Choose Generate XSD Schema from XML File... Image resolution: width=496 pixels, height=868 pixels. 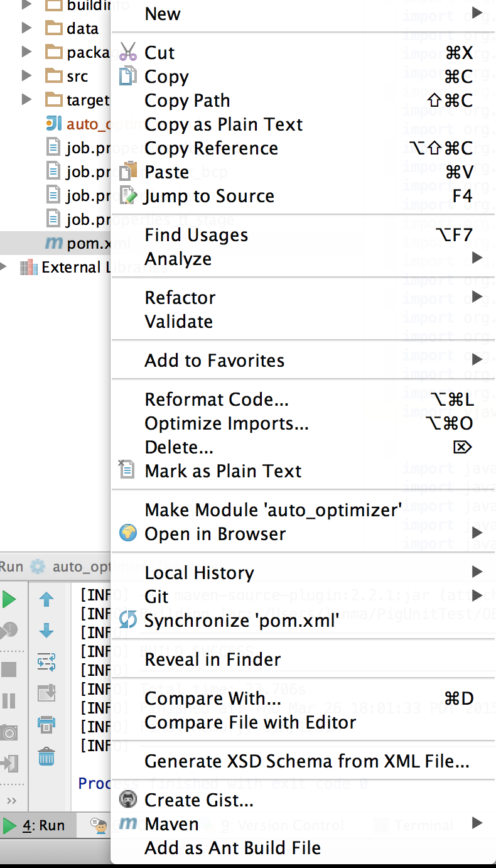coord(303,762)
